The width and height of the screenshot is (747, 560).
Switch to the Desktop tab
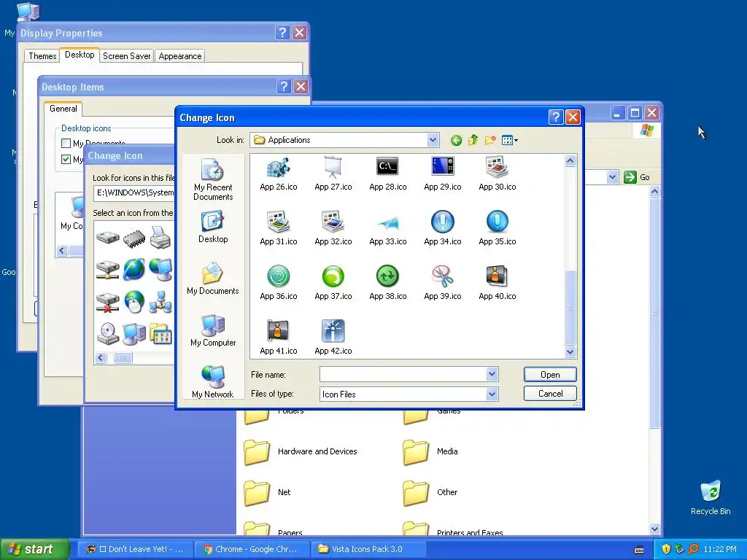80,55
